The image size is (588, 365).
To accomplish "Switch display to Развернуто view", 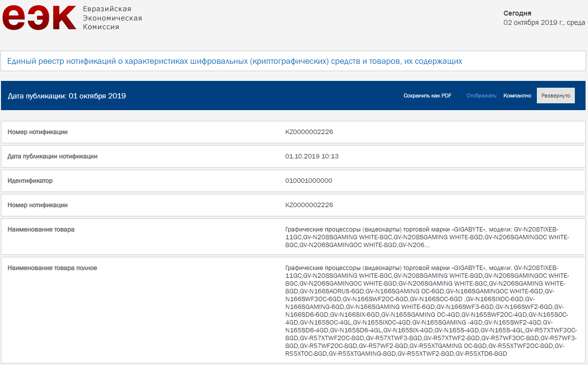I will 556,96.
